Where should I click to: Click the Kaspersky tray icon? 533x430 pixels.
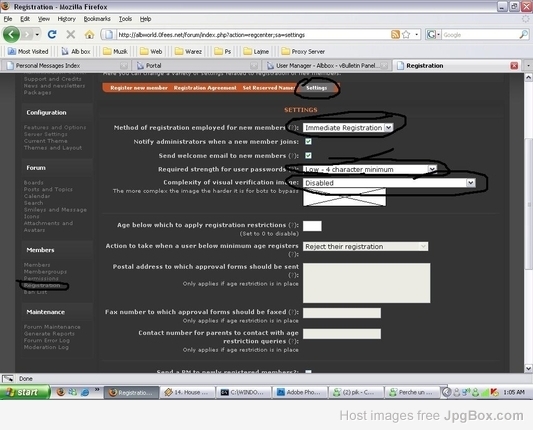coord(495,392)
